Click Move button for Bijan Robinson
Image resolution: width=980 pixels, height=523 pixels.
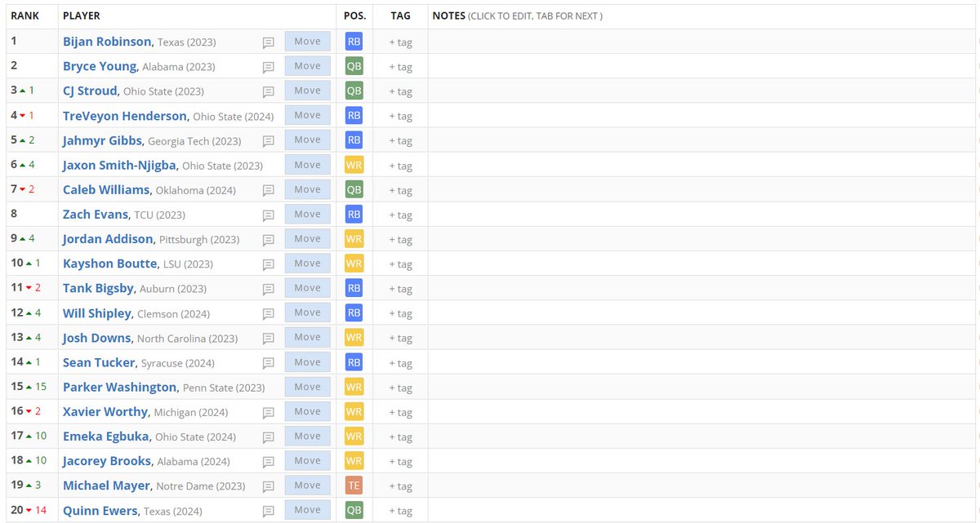tap(308, 42)
